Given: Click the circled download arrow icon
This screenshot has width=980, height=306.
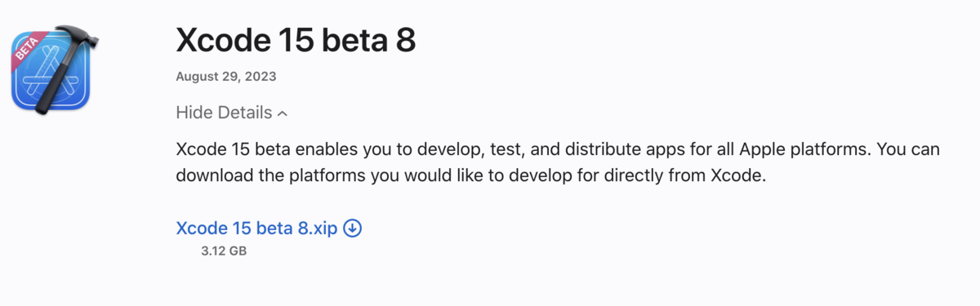Looking at the screenshot, I should click(x=353, y=228).
